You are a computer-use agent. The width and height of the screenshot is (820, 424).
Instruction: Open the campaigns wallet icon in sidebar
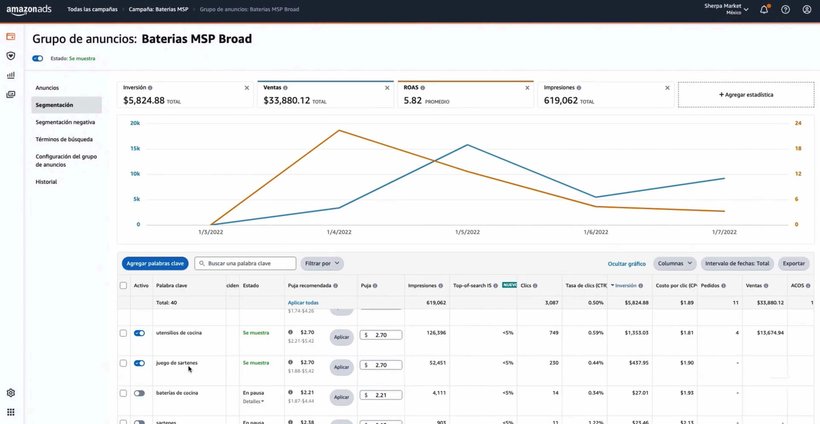[x=10, y=37]
